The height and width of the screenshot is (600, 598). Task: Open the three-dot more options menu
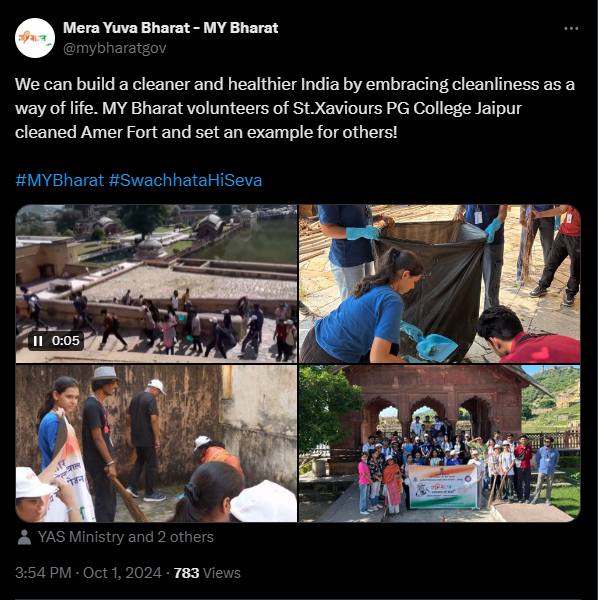(x=571, y=28)
